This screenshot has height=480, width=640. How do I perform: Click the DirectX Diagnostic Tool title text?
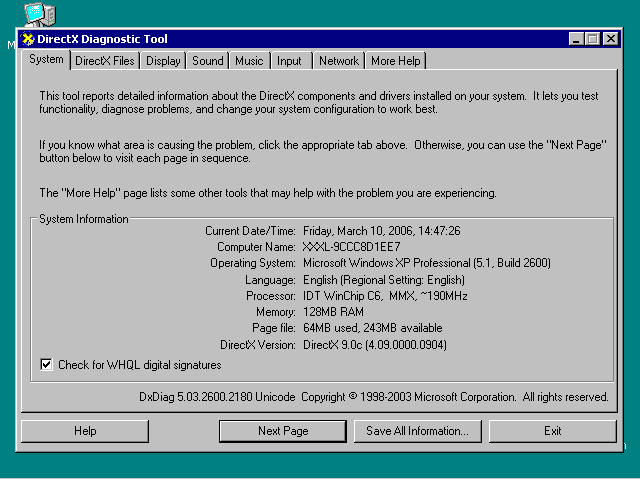coord(102,39)
